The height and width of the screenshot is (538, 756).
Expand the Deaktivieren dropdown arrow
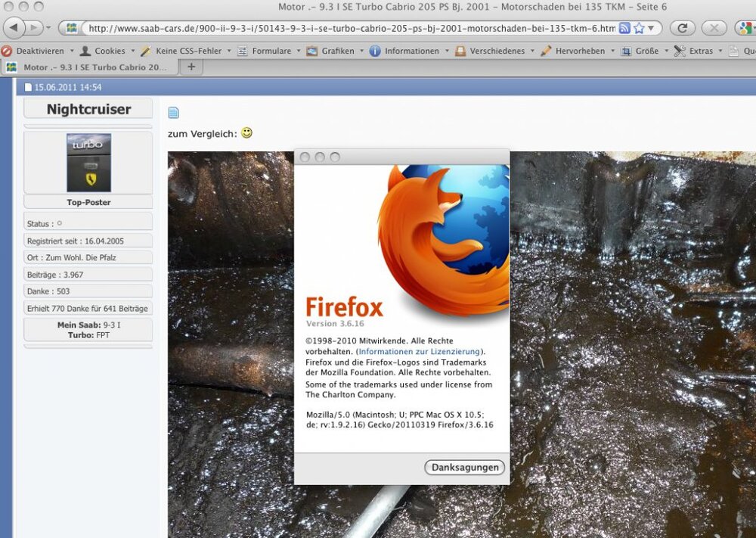click(72, 51)
